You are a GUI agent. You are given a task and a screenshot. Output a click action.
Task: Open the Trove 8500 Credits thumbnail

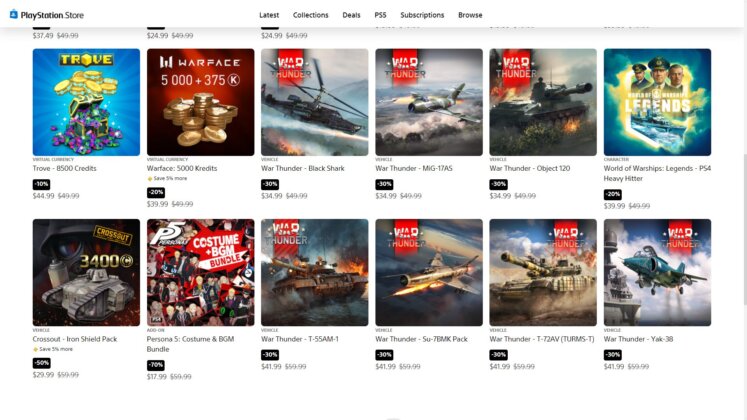86,102
